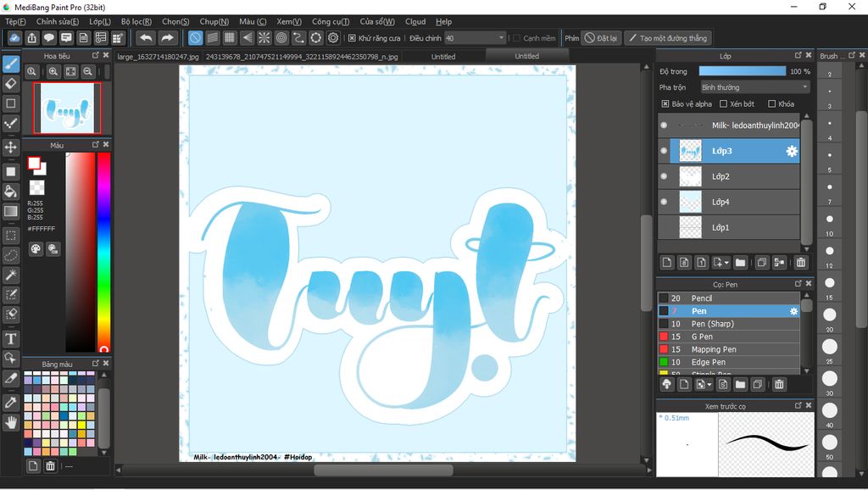
Task: Toggle Khử răng cưa checkbox
Action: pos(352,38)
